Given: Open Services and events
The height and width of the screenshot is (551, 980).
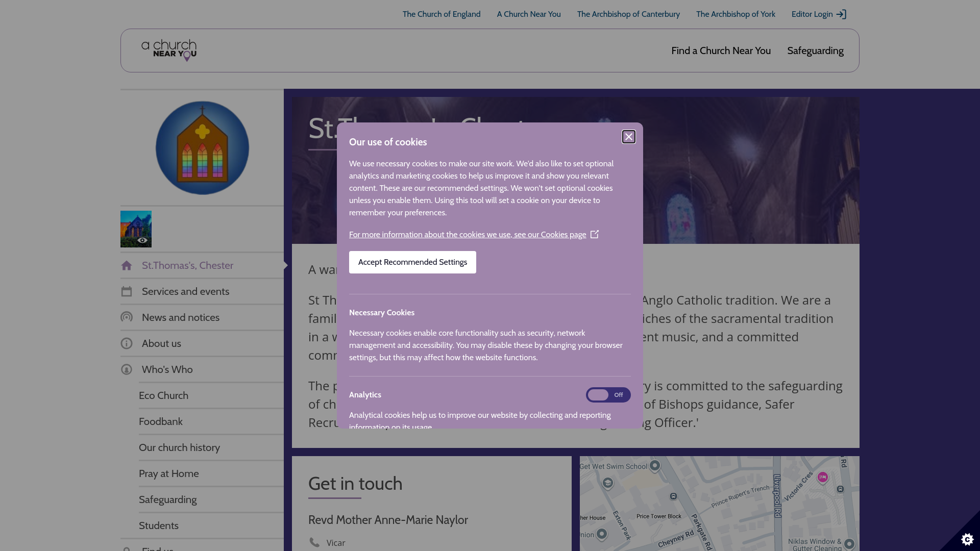Looking at the screenshot, I should pyautogui.click(x=202, y=291).
